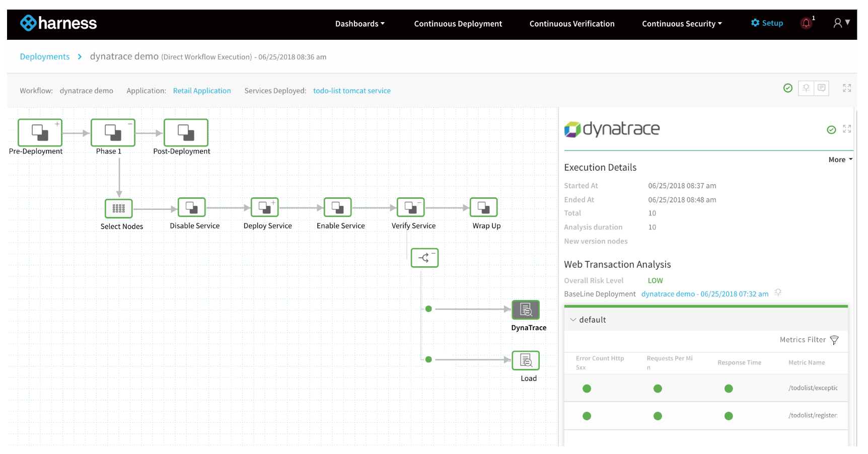Open Setup with the gear icon
This screenshot has height=454, width=868.
(x=767, y=23)
